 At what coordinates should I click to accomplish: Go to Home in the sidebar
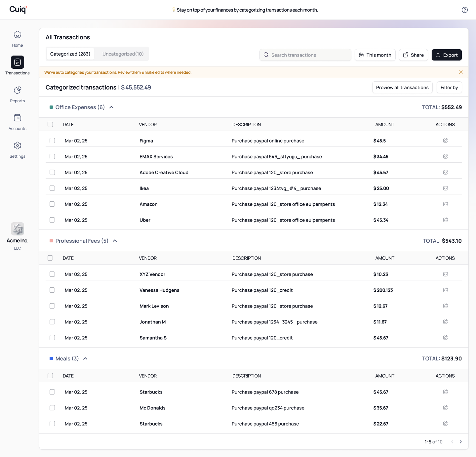point(18,39)
